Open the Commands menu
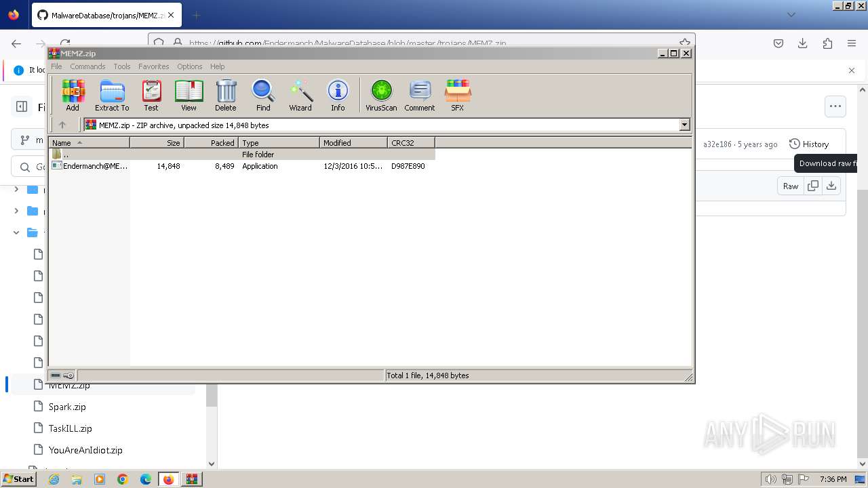Image resolution: width=868 pixels, height=488 pixels. (87, 66)
